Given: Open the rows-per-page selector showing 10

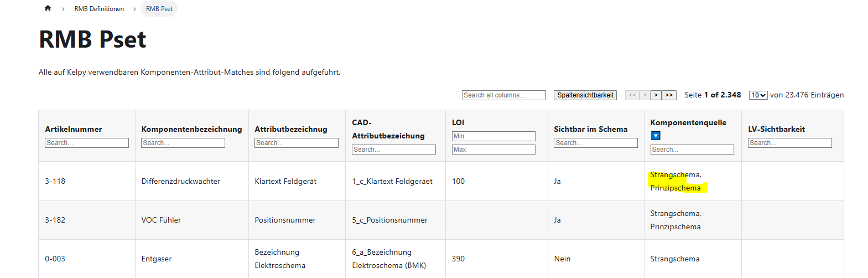Looking at the screenshot, I should click(758, 95).
